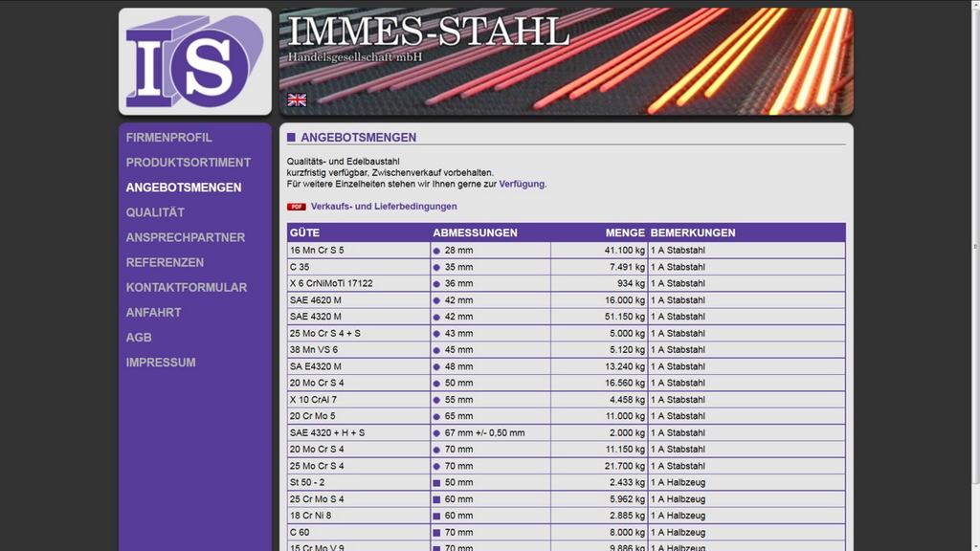Click the X 6 CrNiMoTi 17122 cell

pos(359,283)
